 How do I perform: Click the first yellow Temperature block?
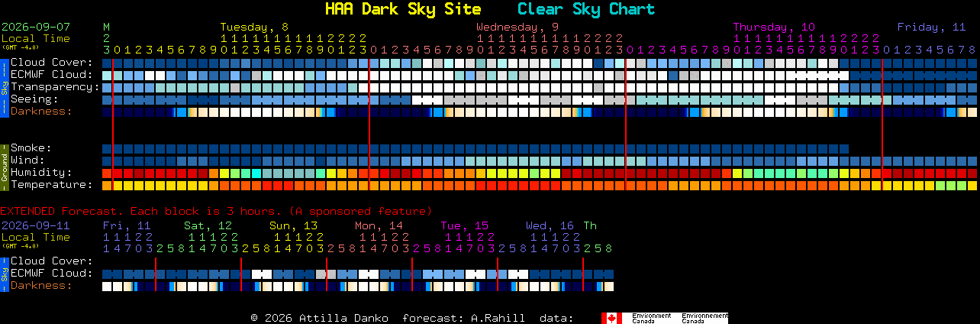(107, 185)
